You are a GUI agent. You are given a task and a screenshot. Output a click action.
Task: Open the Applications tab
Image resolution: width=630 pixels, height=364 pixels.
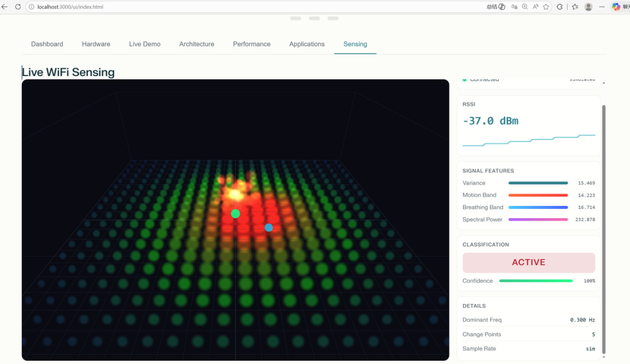(307, 44)
